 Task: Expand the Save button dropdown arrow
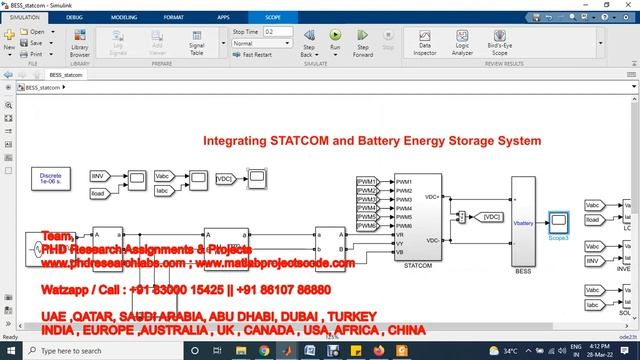coord(51,43)
